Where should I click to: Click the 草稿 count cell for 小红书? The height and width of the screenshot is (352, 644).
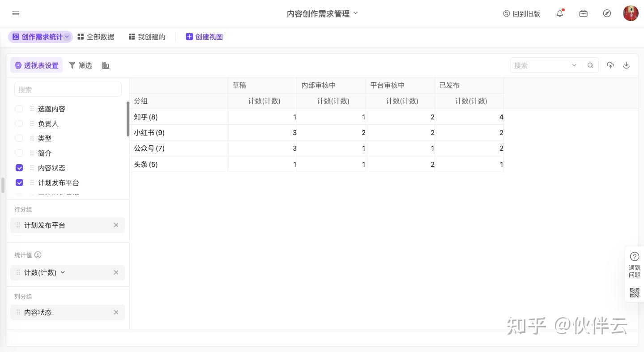coord(263,132)
